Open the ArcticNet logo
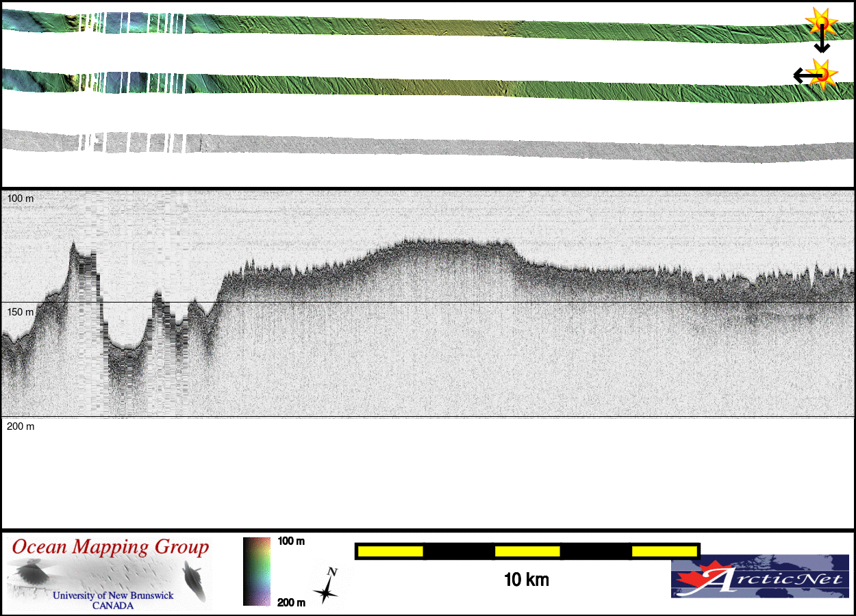 [x=759, y=576]
